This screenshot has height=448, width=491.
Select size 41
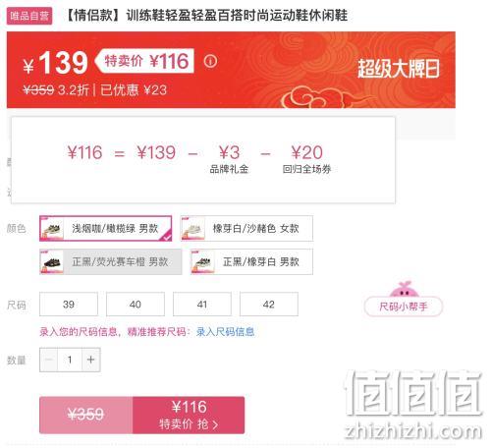coord(202,305)
